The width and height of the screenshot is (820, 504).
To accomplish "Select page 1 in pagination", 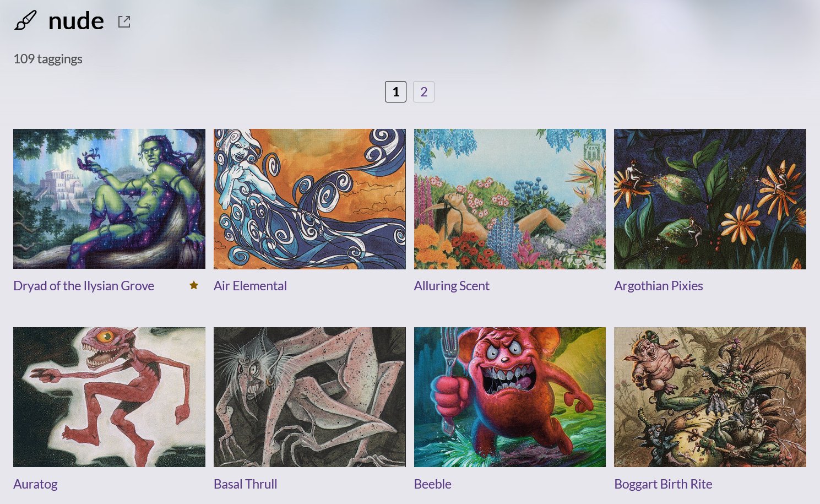I will [395, 91].
